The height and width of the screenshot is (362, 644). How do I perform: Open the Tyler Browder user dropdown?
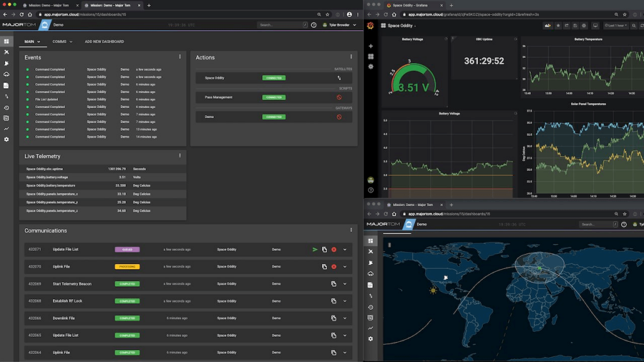(x=339, y=25)
